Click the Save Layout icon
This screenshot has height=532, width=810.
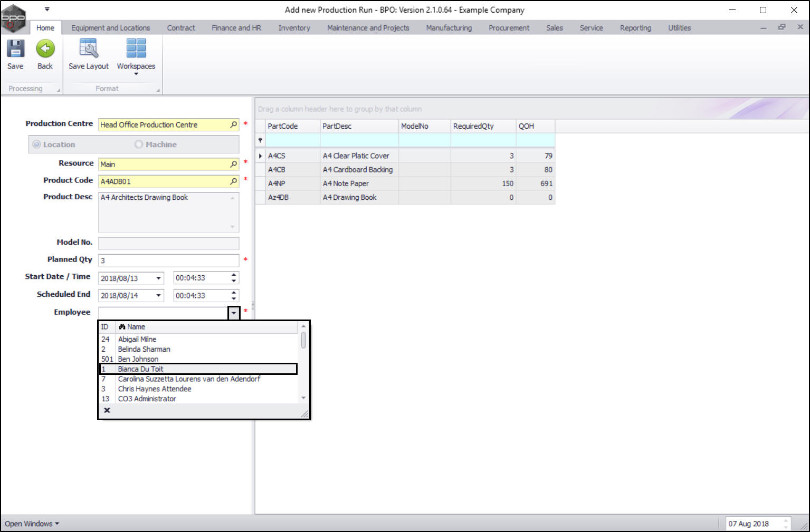[89, 49]
